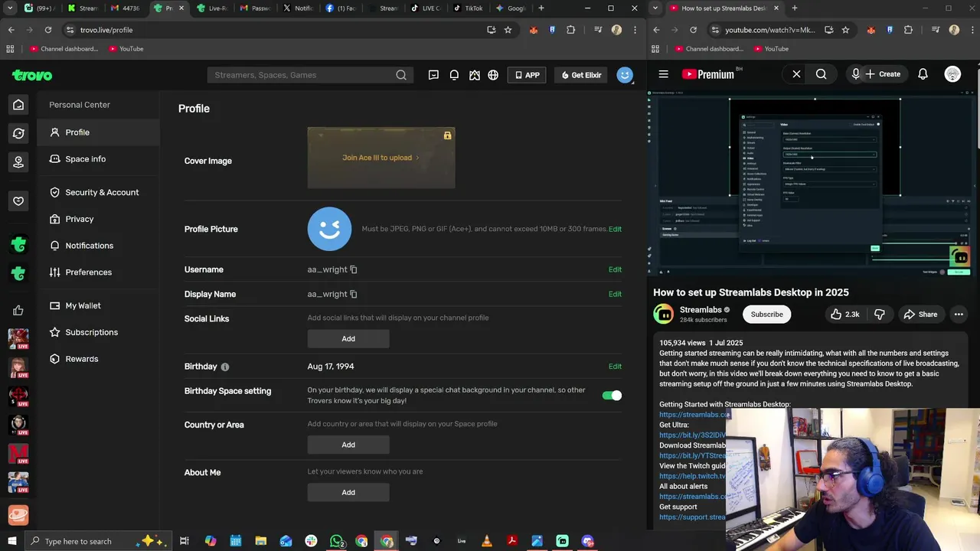
Task: Click YouTube Create button
Action: (x=883, y=74)
